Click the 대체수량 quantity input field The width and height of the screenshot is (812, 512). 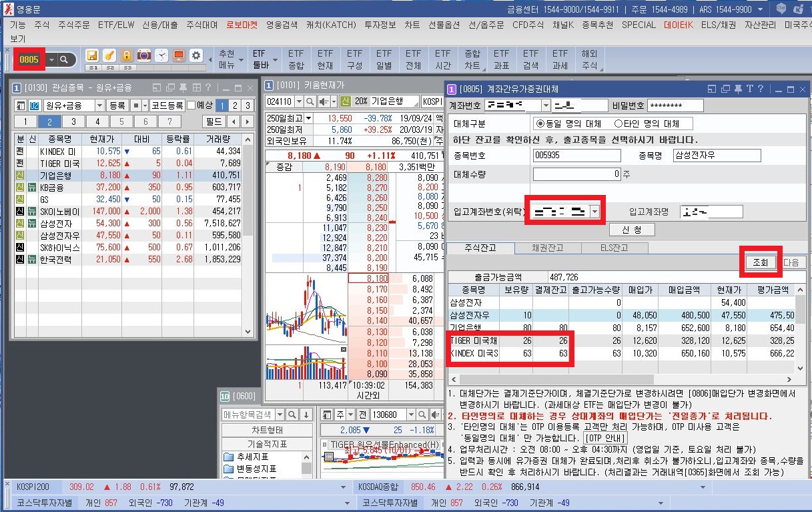click(577, 174)
